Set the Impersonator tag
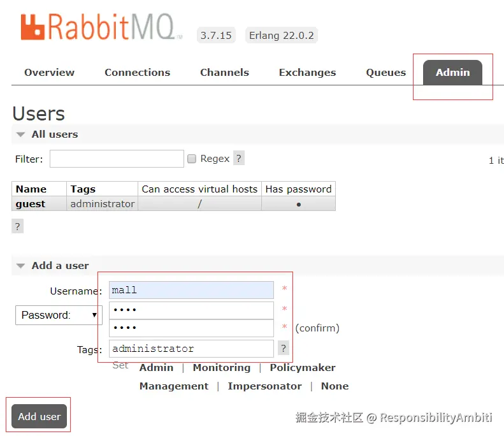This screenshot has height=436, width=504. click(264, 386)
